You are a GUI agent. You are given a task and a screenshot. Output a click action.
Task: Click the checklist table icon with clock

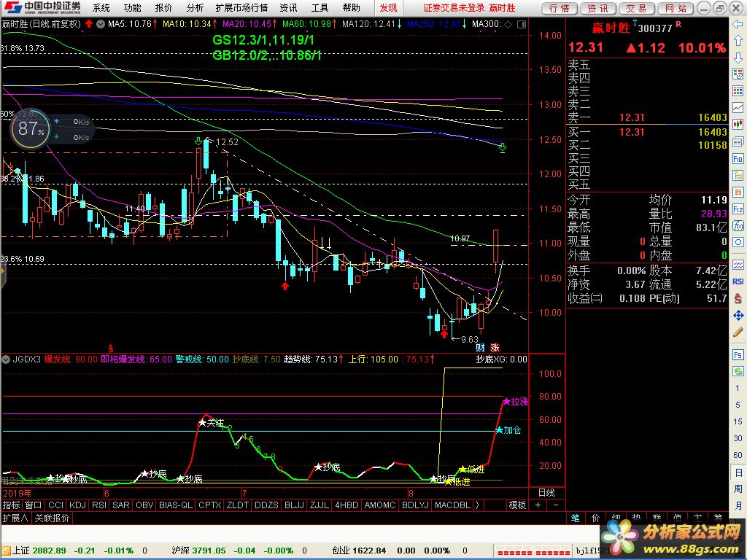(738, 74)
